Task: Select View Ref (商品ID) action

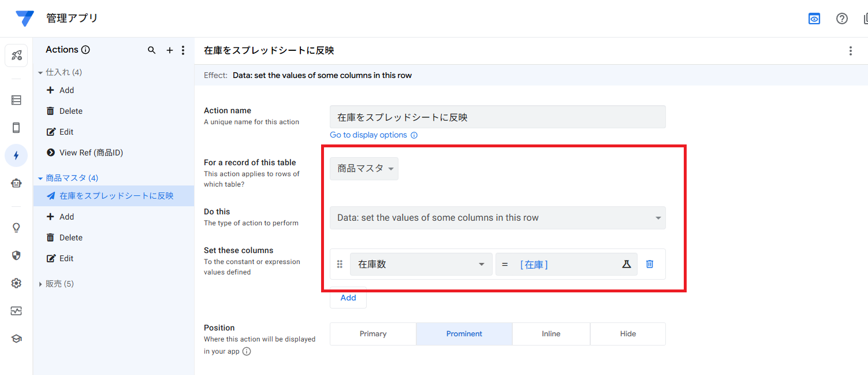Action: [x=91, y=153]
